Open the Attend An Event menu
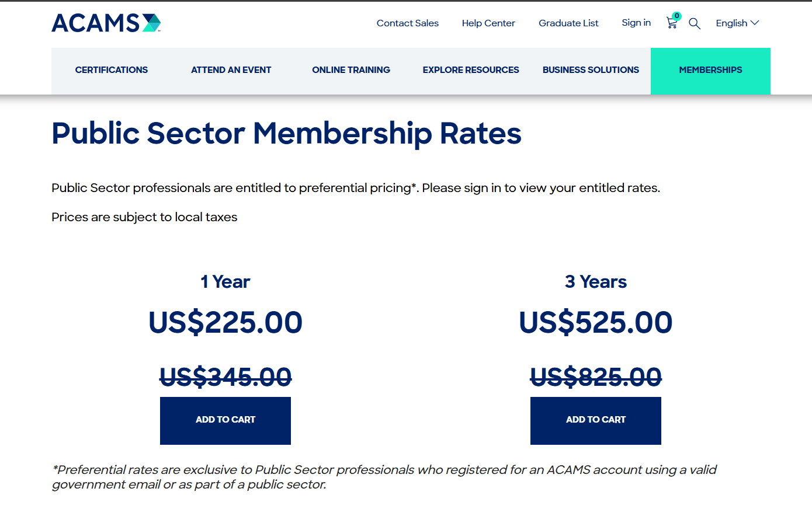The image size is (812, 509). click(x=231, y=69)
